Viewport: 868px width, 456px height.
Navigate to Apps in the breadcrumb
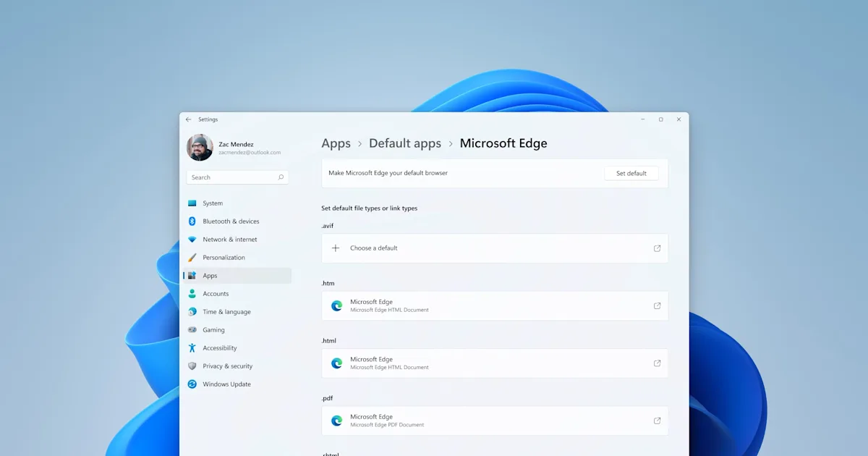point(336,143)
